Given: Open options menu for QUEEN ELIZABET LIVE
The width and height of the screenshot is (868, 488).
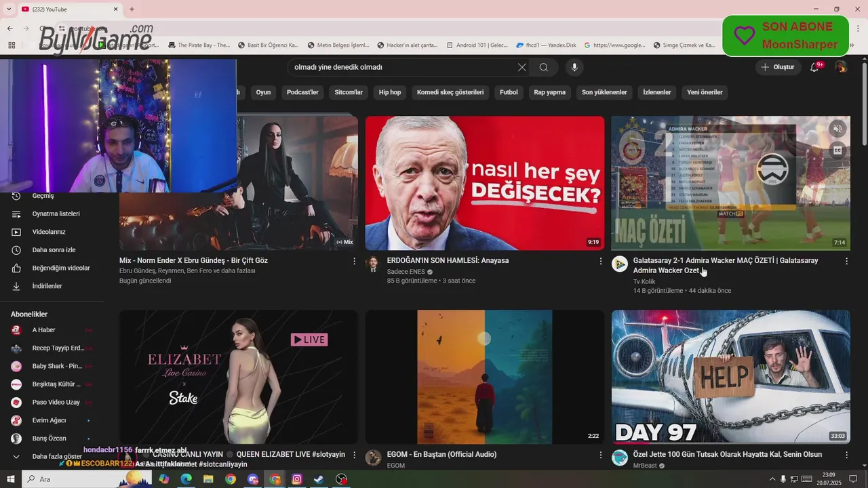Looking at the screenshot, I should (354, 455).
